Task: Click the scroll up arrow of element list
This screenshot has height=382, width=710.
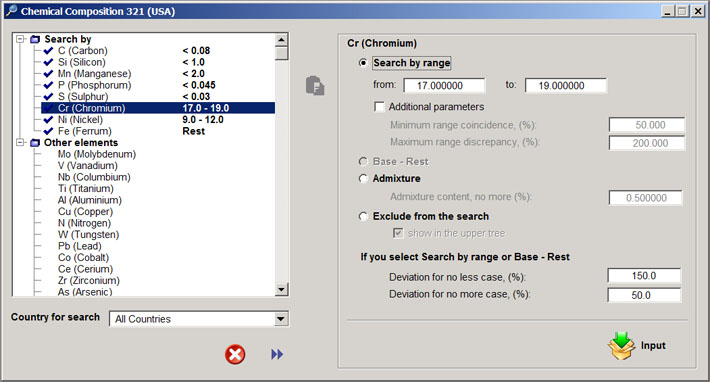Action: click(281, 40)
